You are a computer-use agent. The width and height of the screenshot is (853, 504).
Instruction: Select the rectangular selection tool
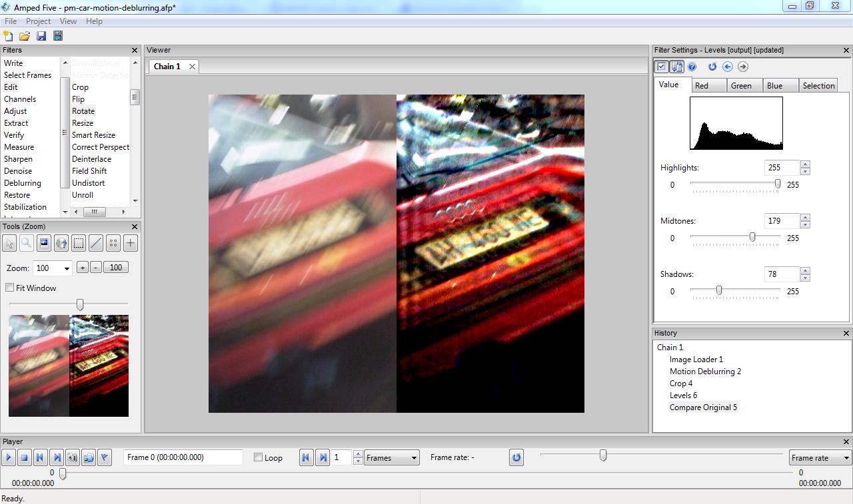tap(79, 244)
